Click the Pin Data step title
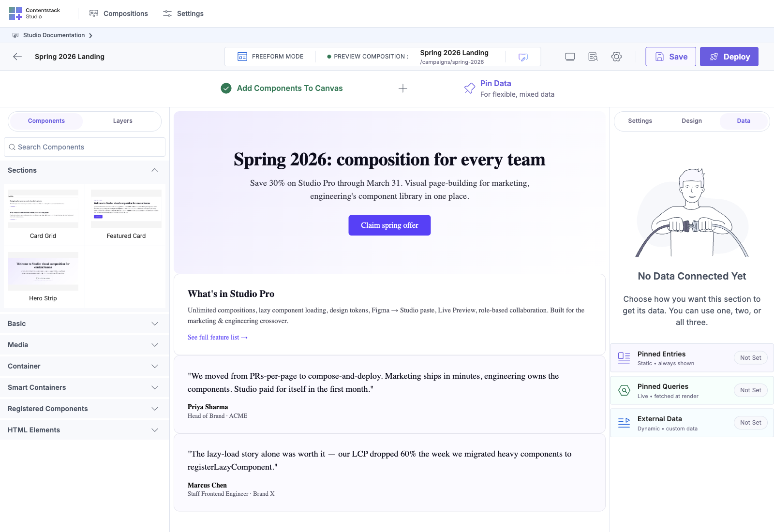 coord(495,83)
